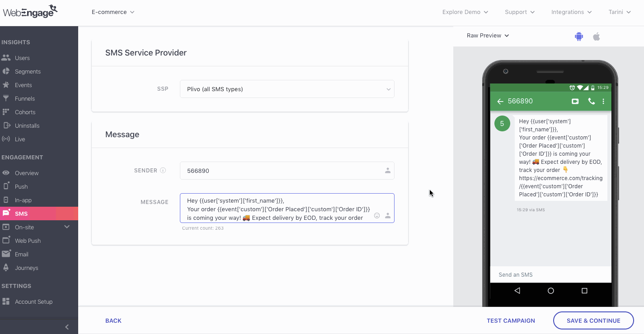644x334 pixels.
Task: Click the WebEngage logo
Action: tap(30, 11)
